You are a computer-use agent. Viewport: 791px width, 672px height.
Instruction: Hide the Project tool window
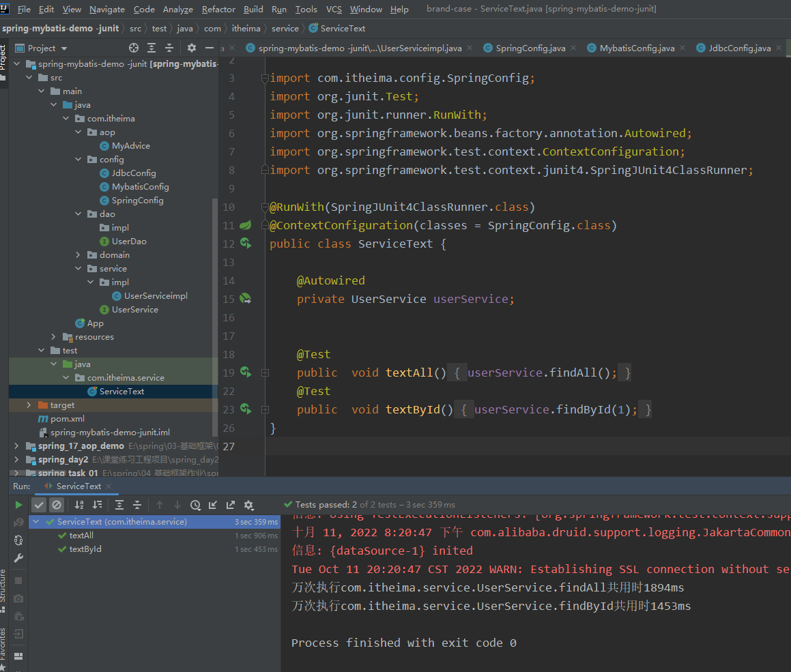click(x=210, y=48)
